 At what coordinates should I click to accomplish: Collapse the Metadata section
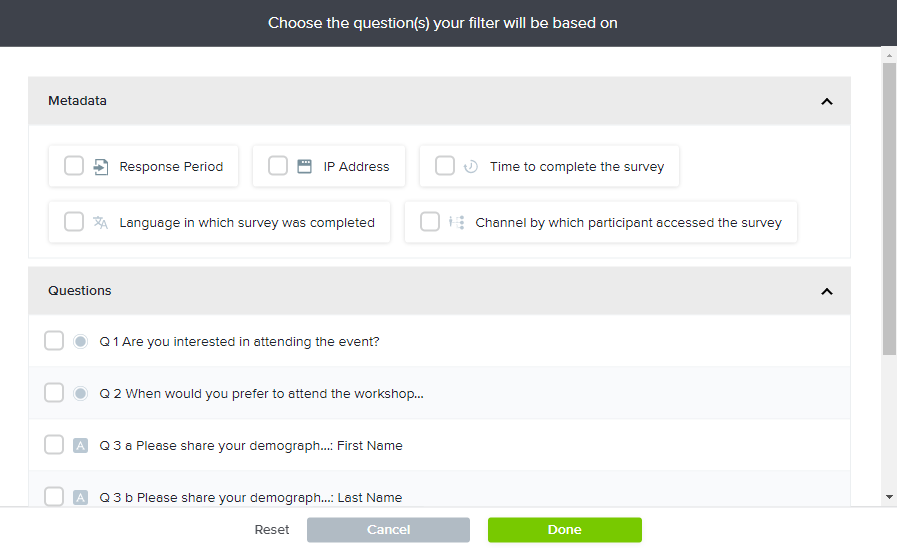point(826,101)
